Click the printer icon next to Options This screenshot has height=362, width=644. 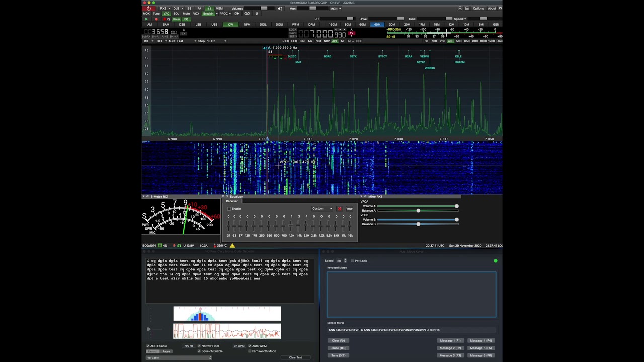click(466, 8)
